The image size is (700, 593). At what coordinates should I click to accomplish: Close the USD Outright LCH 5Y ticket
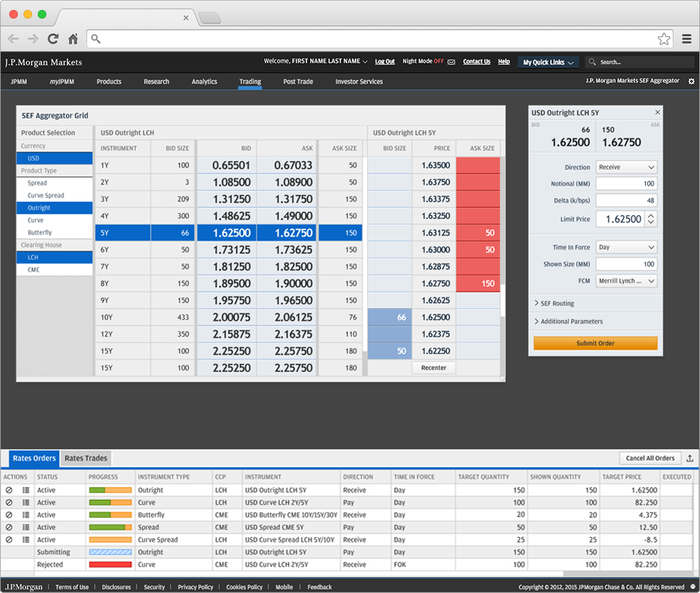(x=657, y=113)
